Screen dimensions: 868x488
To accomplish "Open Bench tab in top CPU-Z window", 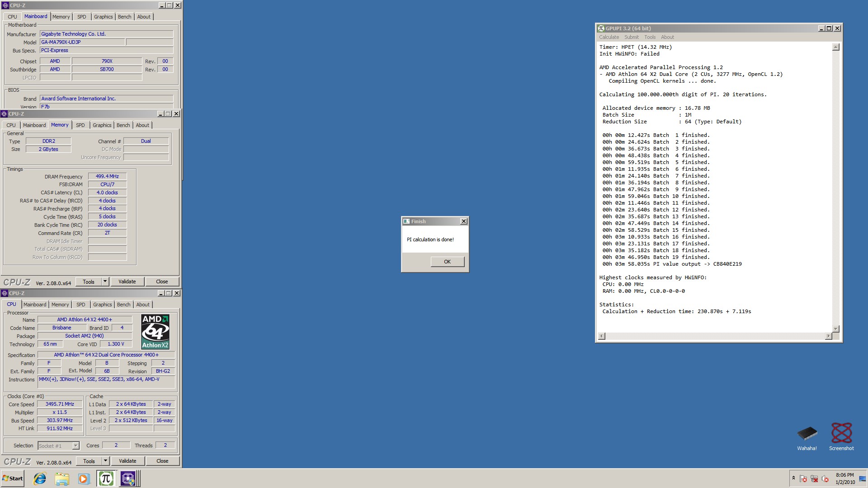I will (x=125, y=17).
